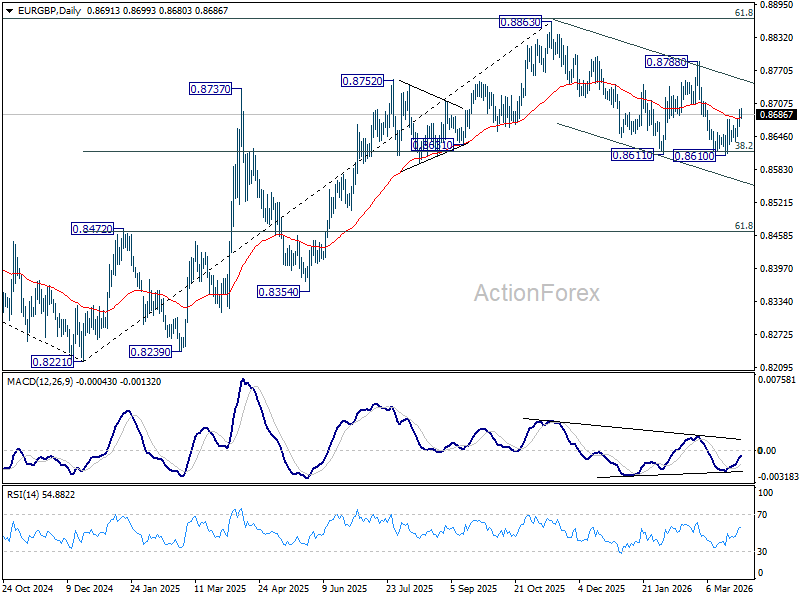Select the 0.87370 price label

coord(210,89)
